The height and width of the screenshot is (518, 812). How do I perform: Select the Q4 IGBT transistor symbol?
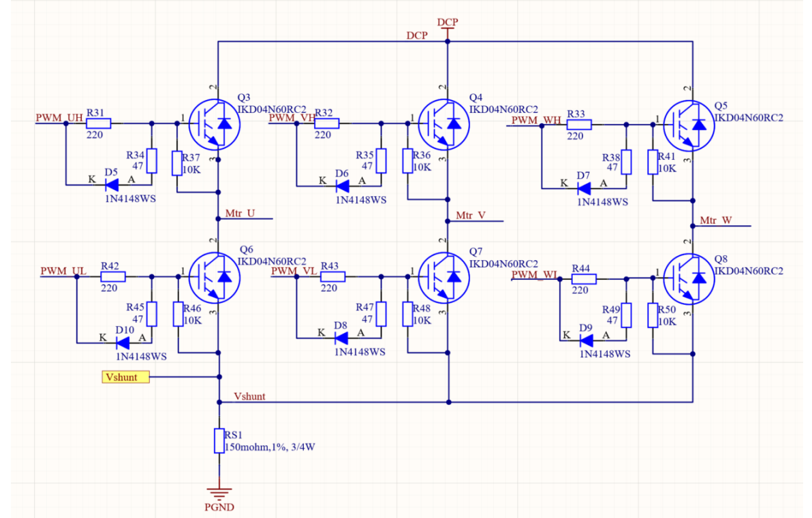tap(443, 125)
